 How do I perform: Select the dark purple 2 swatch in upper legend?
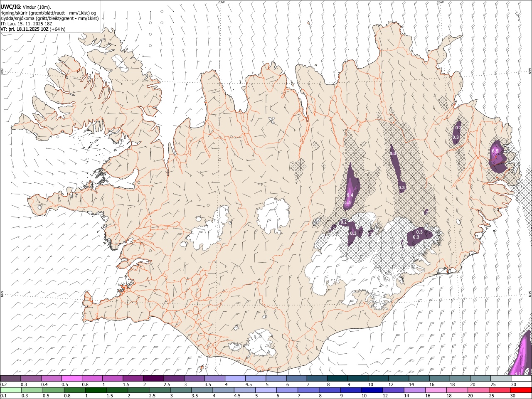pyautogui.click(x=153, y=379)
